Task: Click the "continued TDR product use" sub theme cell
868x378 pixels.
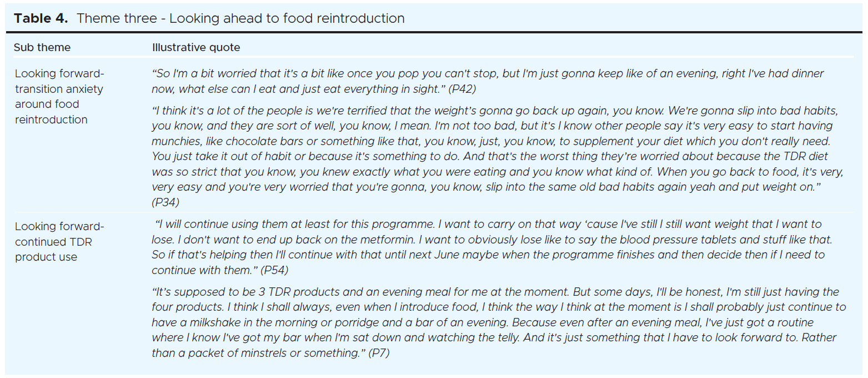Action: (59, 242)
